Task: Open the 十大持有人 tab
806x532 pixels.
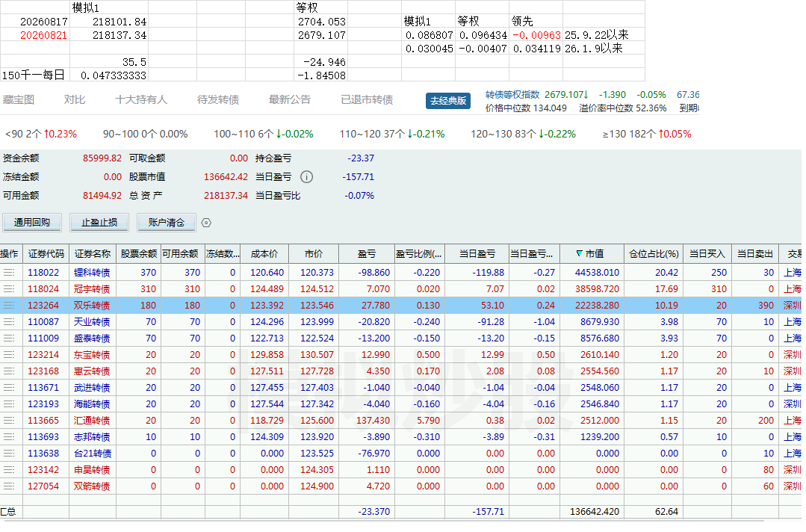Action: (141, 99)
